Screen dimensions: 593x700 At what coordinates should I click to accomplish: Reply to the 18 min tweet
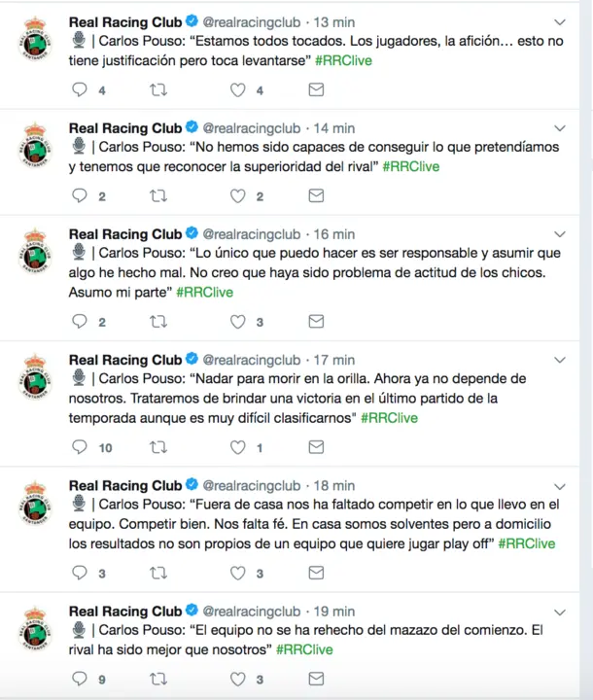pos(81,574)
